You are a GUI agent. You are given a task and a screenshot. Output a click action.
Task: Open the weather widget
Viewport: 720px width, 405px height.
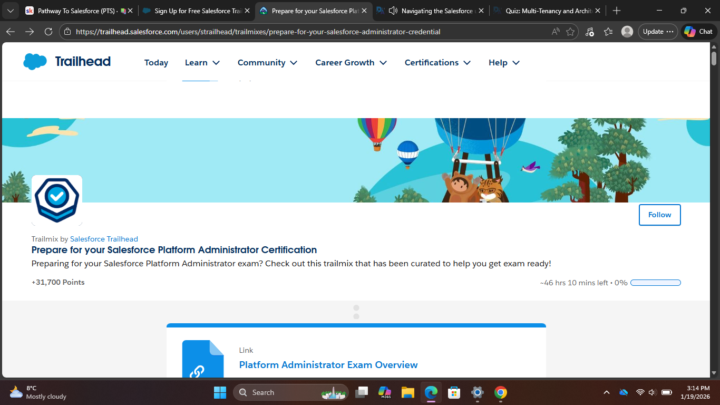click(38, 393)
